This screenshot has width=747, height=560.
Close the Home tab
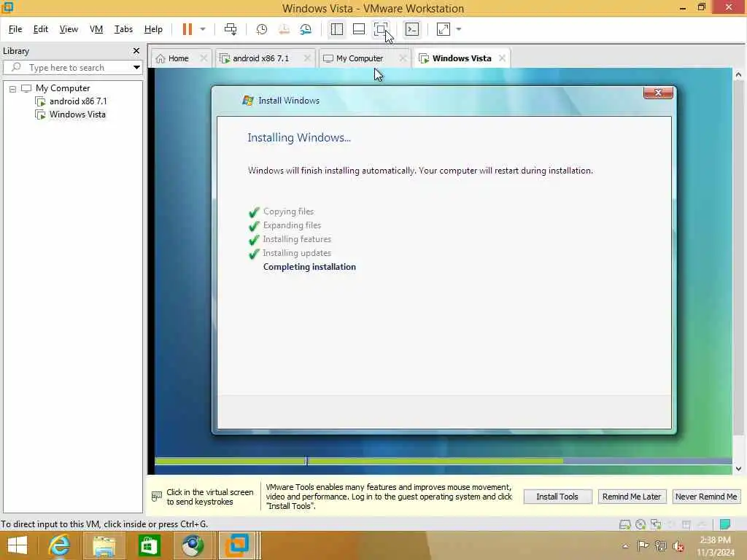click(x=204, y=58)
